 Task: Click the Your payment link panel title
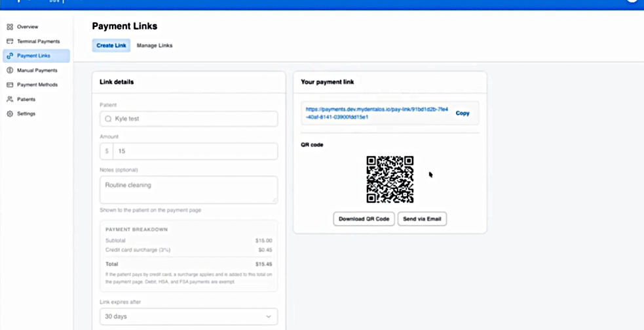point(328,82)
